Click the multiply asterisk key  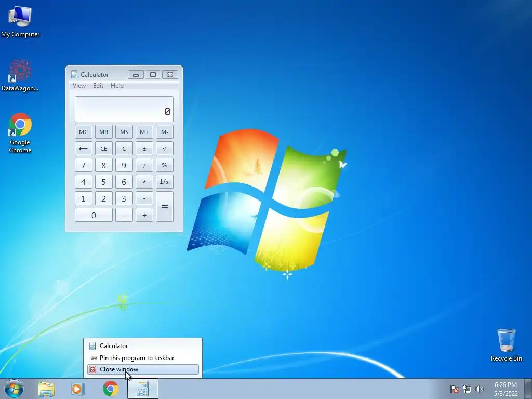(x=144, y=182)
